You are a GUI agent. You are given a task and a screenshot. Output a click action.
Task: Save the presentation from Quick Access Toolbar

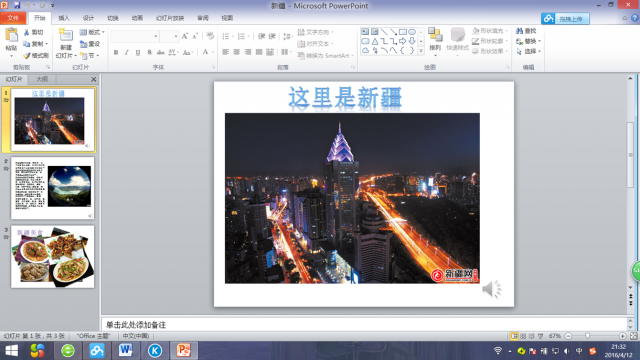click(x=17, y=5)
